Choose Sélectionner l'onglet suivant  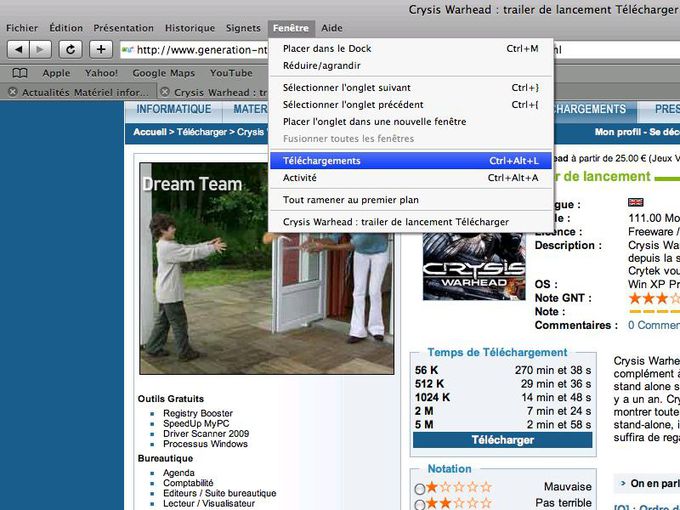pyautogui.click(x=411, y=88)
